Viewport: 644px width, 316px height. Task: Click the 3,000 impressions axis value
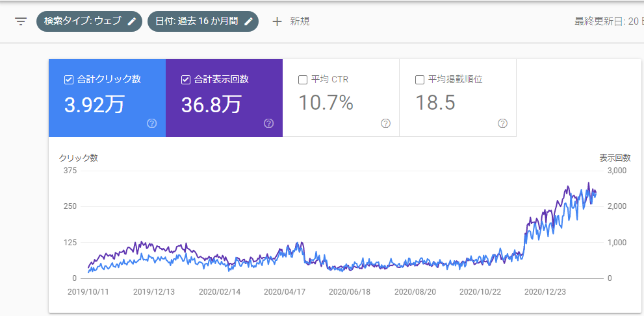click(617, 171)
